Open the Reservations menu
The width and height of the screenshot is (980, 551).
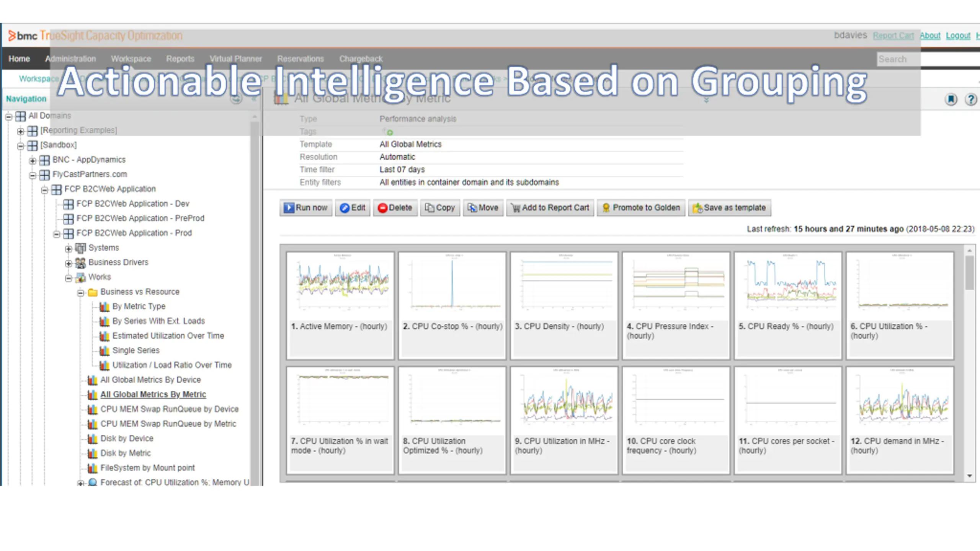coord(301,59)
